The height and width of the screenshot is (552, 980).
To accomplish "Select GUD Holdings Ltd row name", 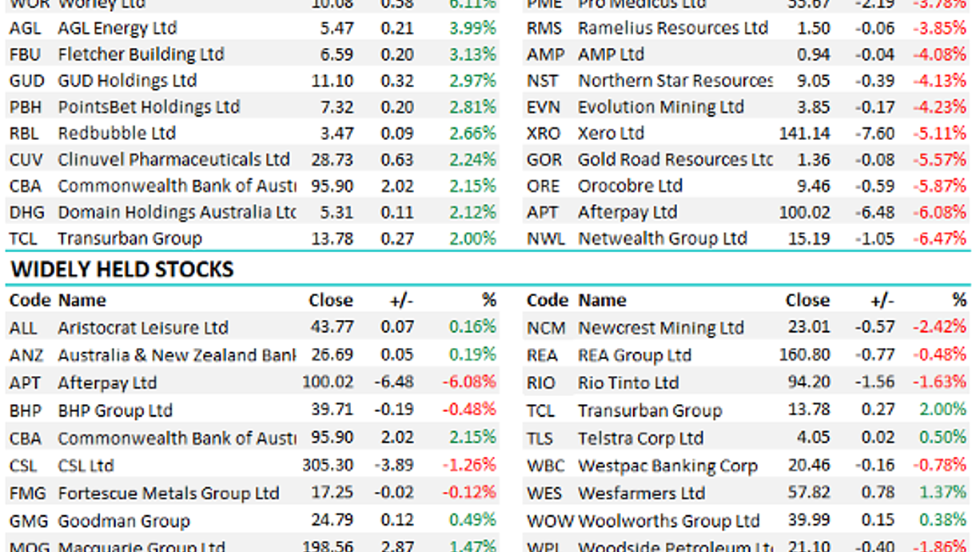I will tap(127, 81).
